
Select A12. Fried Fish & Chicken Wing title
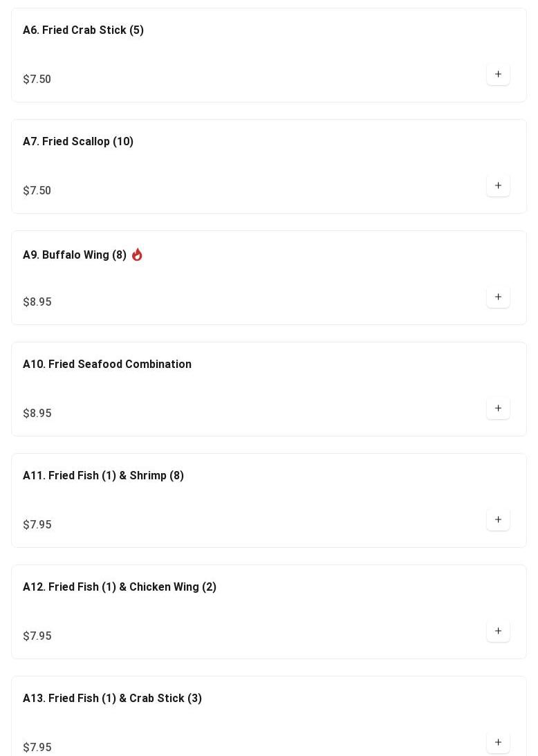120,587
